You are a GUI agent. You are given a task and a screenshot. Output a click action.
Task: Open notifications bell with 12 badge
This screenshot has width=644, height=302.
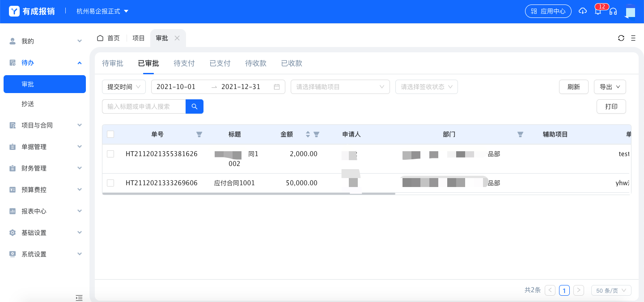[x=598, y=11]
